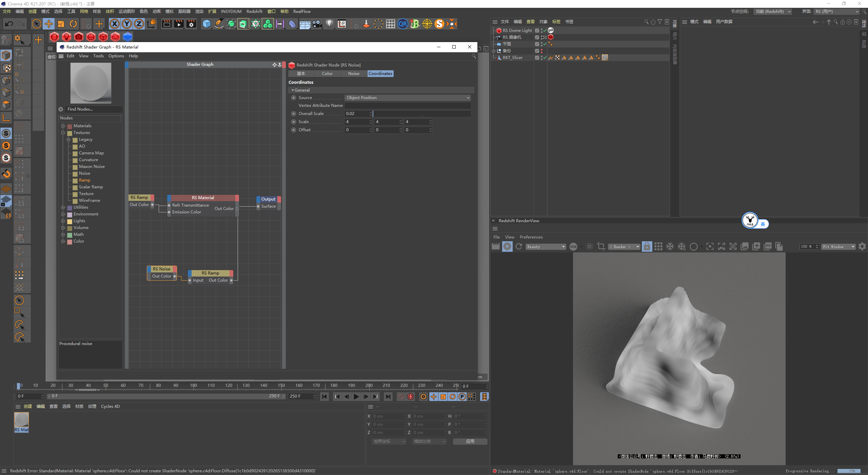Switch to the Noise tab
Viewport: 868px width, 475px height.
coord(354,74)
